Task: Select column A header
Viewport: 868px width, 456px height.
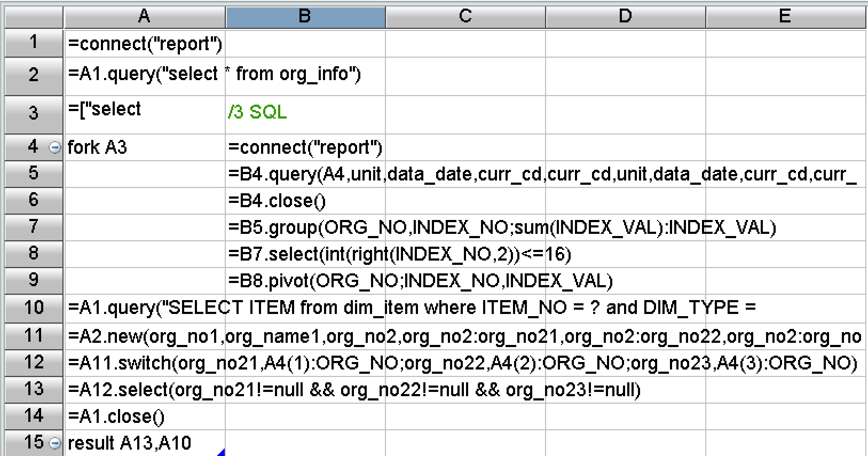Action: [x=144, y=17]
